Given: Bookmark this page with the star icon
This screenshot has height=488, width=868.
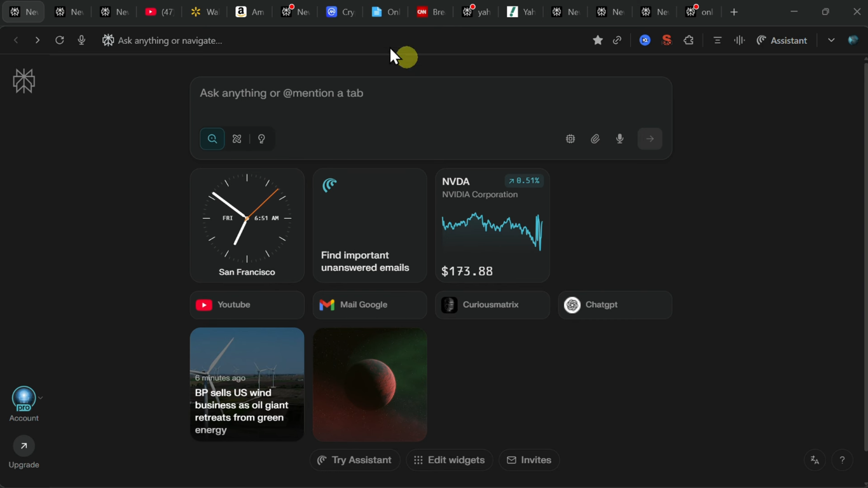Looking at the screenshot, I should (598, 40).
